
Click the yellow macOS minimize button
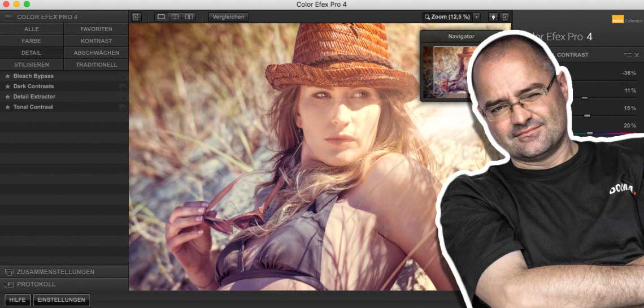click(16, 4)
